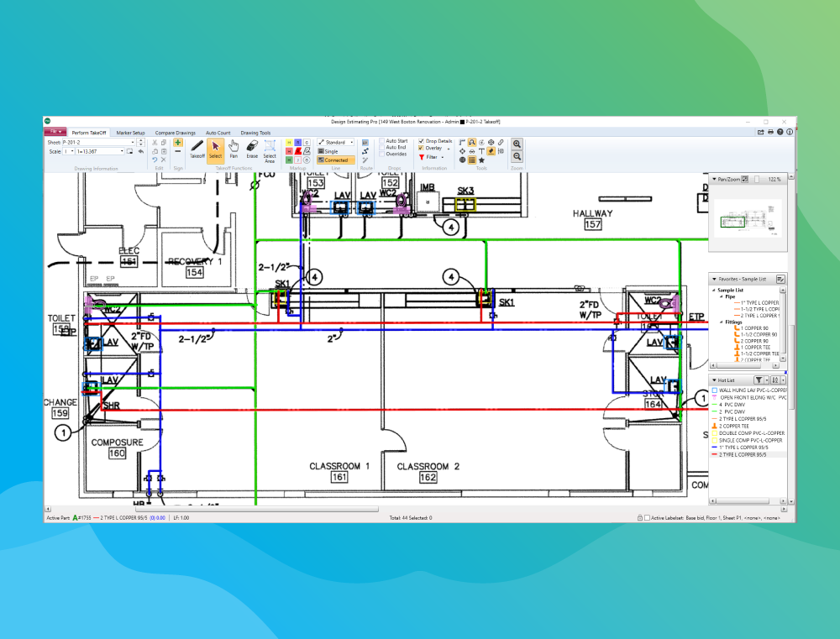The image size is (840, 639).
Task: Open the Standard line type dropdown
Action: click(x=350, y=142)
